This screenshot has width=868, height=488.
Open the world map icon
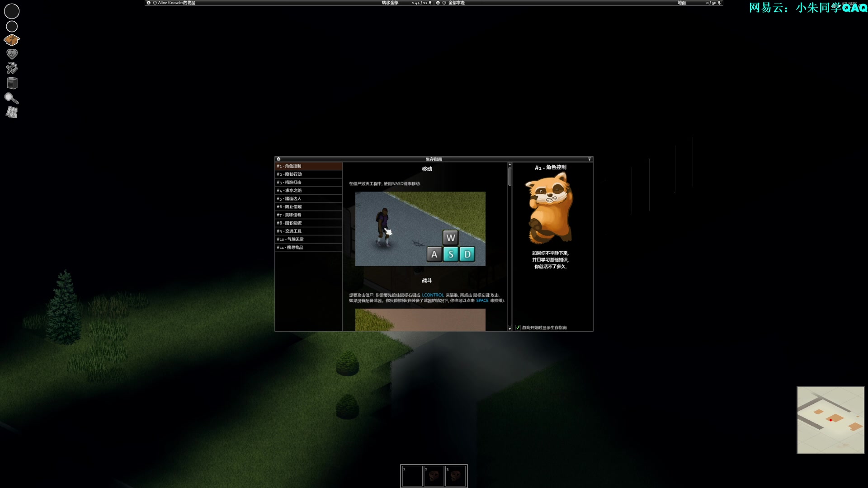(x=12, y=113)
